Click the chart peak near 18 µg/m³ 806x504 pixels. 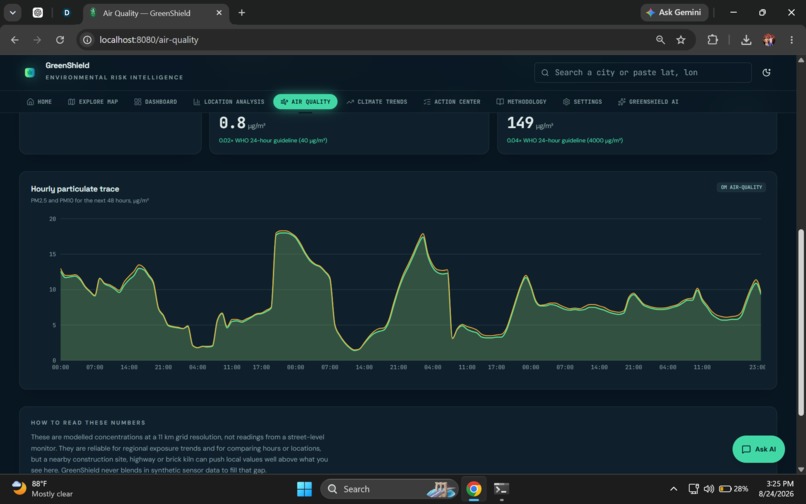click(283, 232)
